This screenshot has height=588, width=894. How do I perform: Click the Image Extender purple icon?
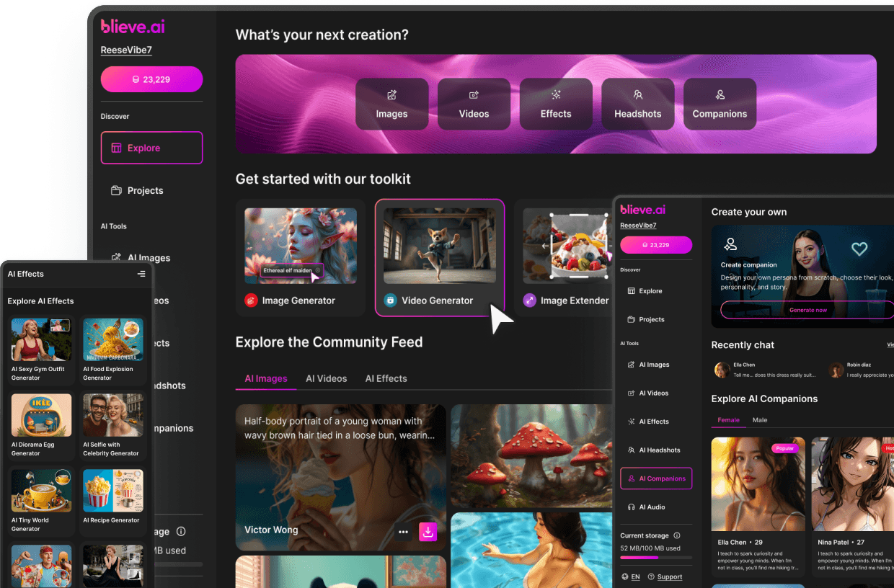tap(529, 300)
